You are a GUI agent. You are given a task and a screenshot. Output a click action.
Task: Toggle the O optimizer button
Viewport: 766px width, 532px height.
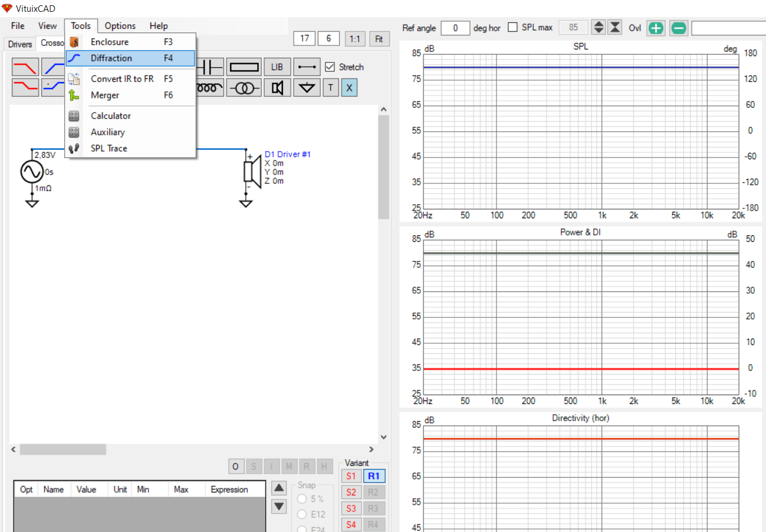coord(235,467)
